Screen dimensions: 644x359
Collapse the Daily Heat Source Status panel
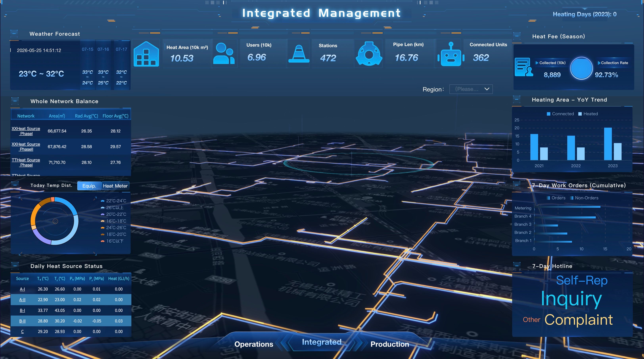point(15,266)
